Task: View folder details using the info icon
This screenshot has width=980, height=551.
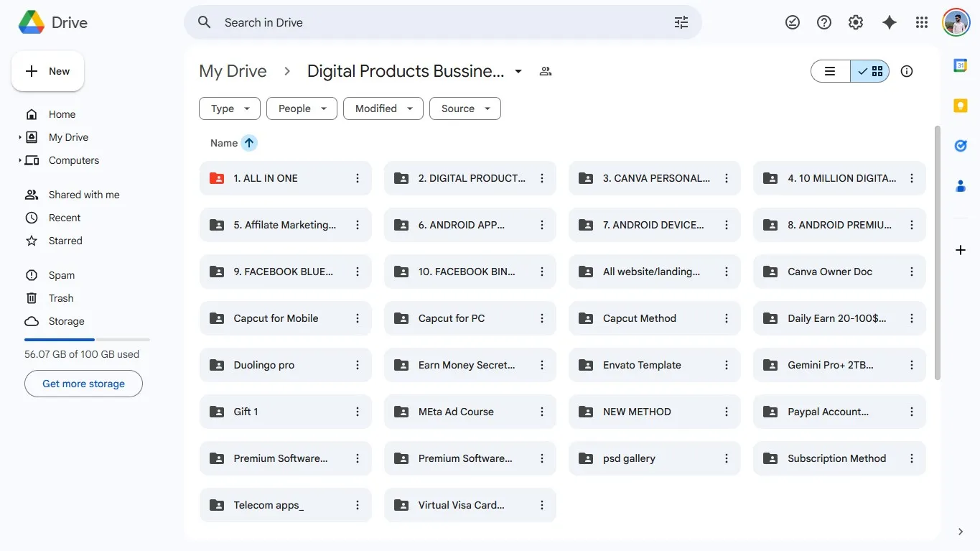Action: [x=906, y=71]
